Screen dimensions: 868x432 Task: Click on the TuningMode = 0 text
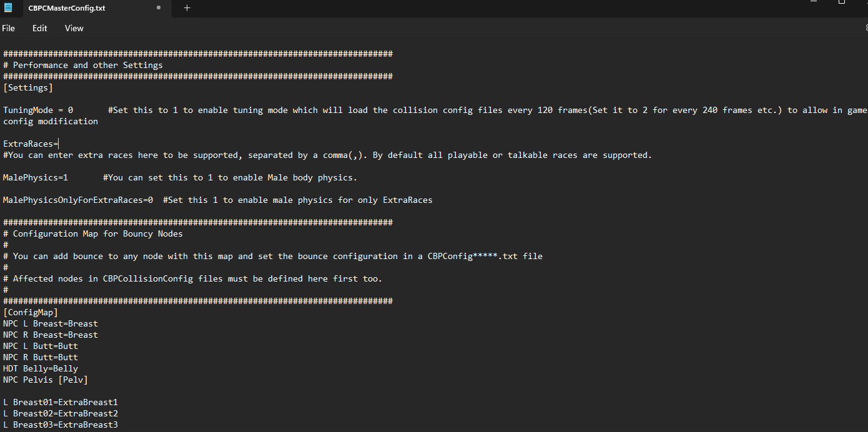pyautogui.click(x=38, y=110)
